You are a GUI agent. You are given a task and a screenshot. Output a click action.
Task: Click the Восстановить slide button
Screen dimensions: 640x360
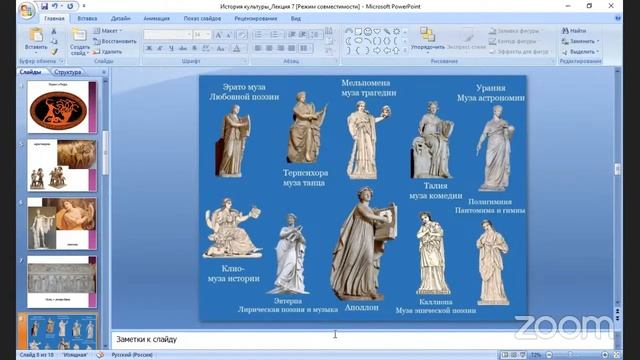tap(115, 41)
